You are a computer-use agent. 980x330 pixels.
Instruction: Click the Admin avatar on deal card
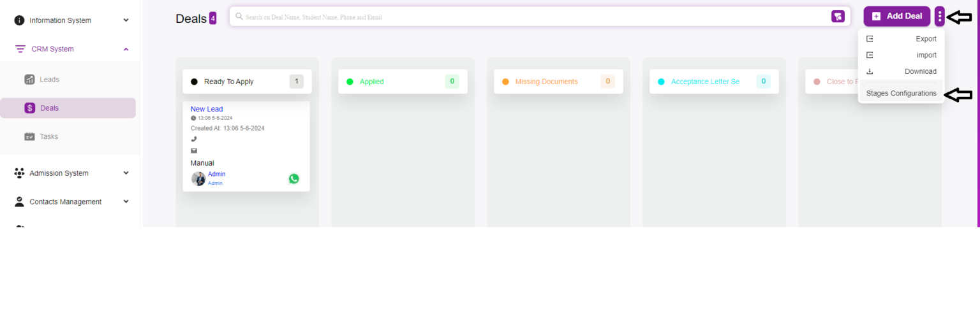click(x=198, y=179)
